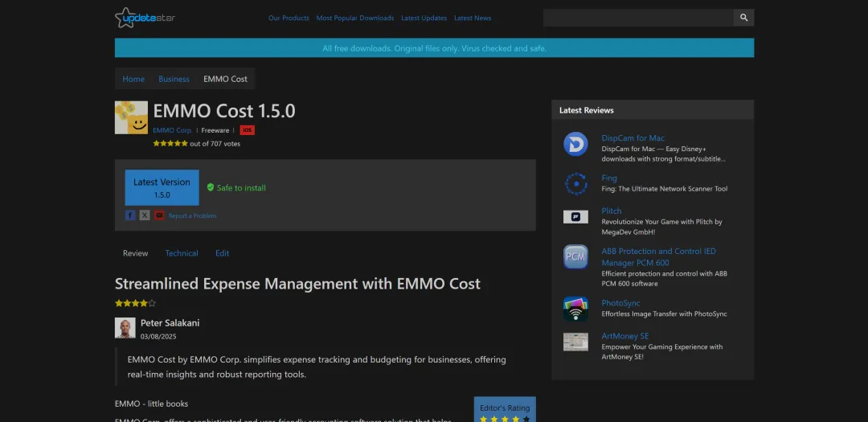The width and height of the screenshot is (868, 422).
Task: Share by email red icon
Action: [159, 215]
